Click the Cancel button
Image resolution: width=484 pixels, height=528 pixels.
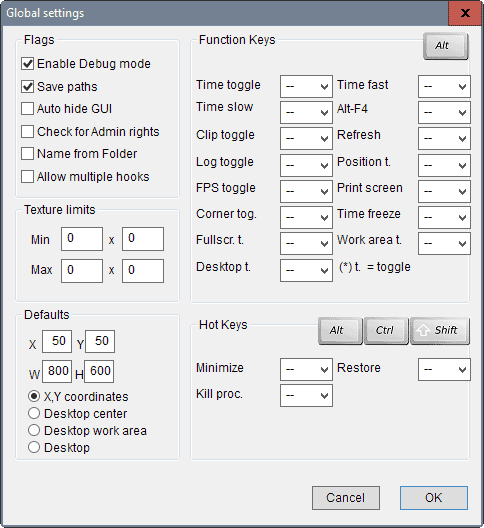(x=346, y=498)
